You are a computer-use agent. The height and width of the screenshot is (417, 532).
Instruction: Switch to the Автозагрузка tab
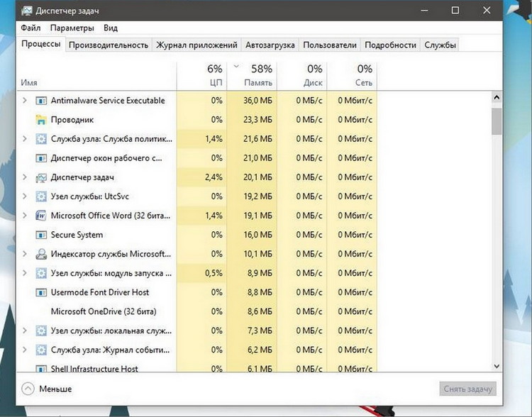tap(270, 45)
